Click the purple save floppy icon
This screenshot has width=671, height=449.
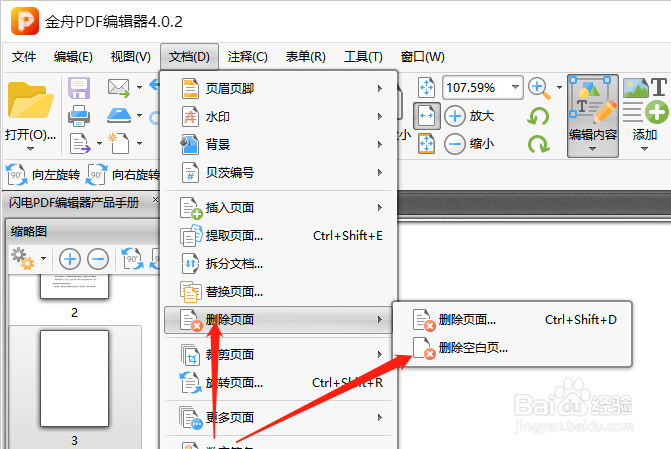(x=79, y=88)
